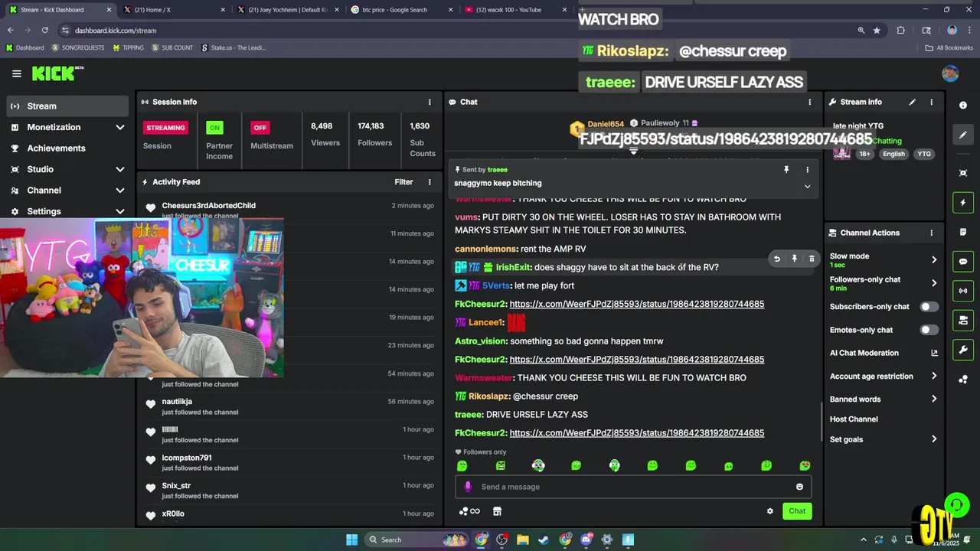Open Banned words settings
This screenshot has height=551, width=980.
tap(884, 399)
